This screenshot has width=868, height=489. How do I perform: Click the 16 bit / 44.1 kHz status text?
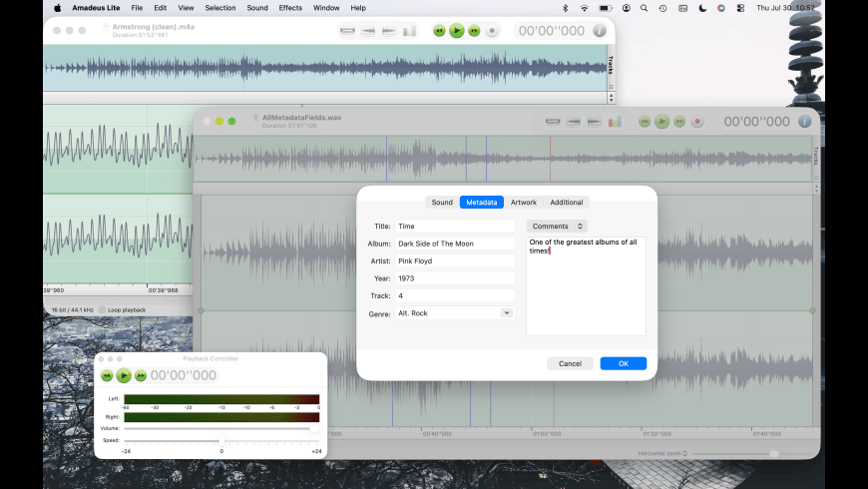(72, 310)
